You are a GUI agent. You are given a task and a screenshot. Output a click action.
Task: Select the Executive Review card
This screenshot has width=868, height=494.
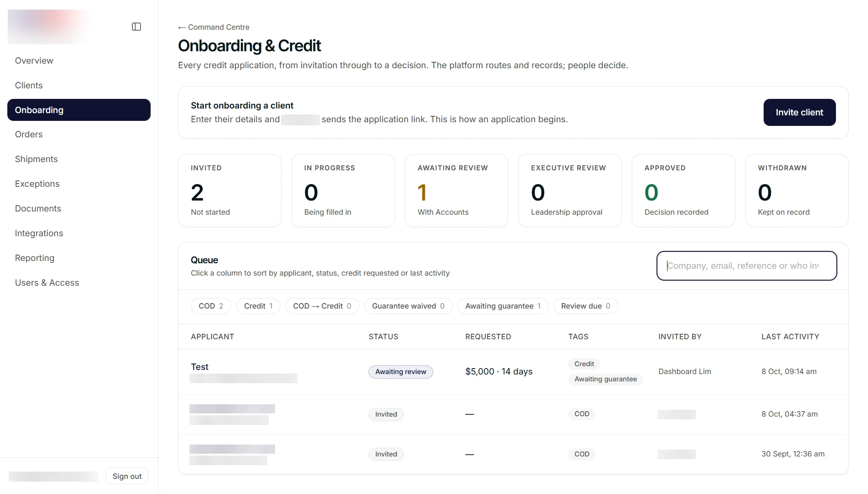pos(570,190)
